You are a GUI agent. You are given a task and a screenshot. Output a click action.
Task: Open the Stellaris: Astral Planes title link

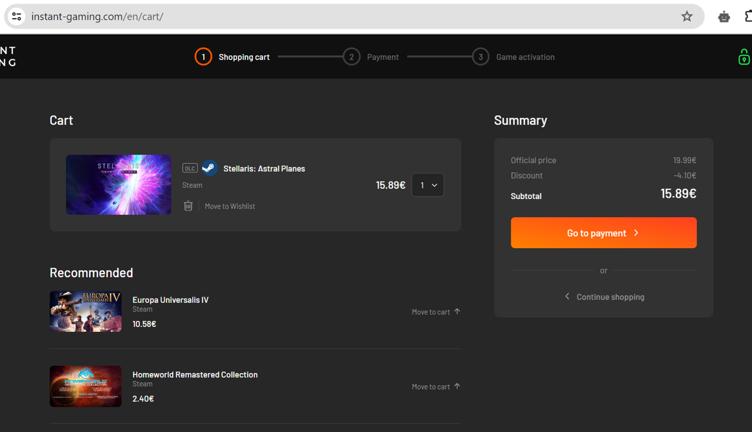(264, 169)
